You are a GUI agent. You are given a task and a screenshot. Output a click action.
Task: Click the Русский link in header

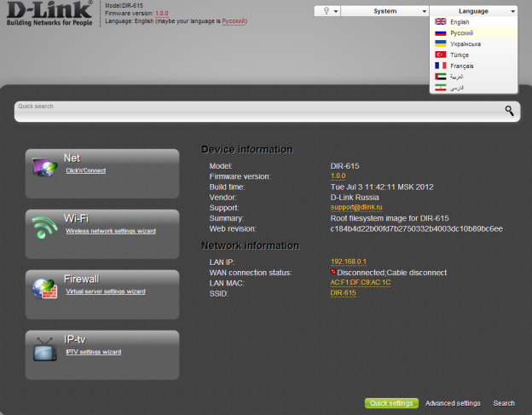(x=234, y=21)
